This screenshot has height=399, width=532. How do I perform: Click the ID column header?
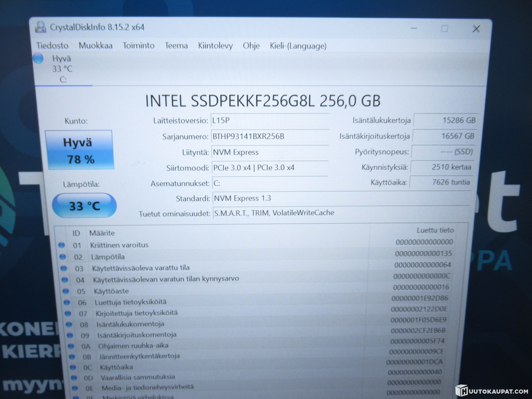click(76, 233)
